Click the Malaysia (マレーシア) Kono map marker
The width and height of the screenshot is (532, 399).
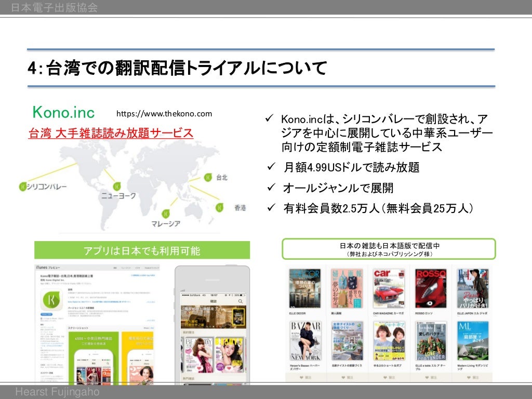pyautogui.click(x=166, y=214)
